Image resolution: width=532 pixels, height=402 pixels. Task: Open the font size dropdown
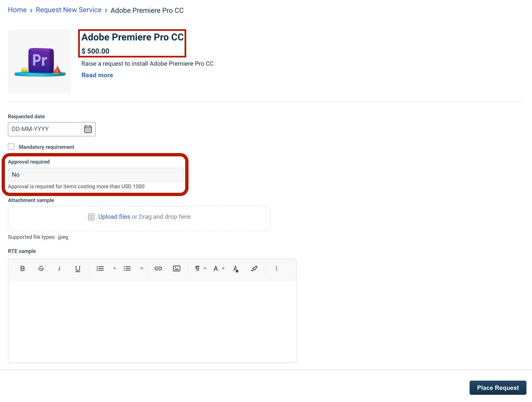219,269
